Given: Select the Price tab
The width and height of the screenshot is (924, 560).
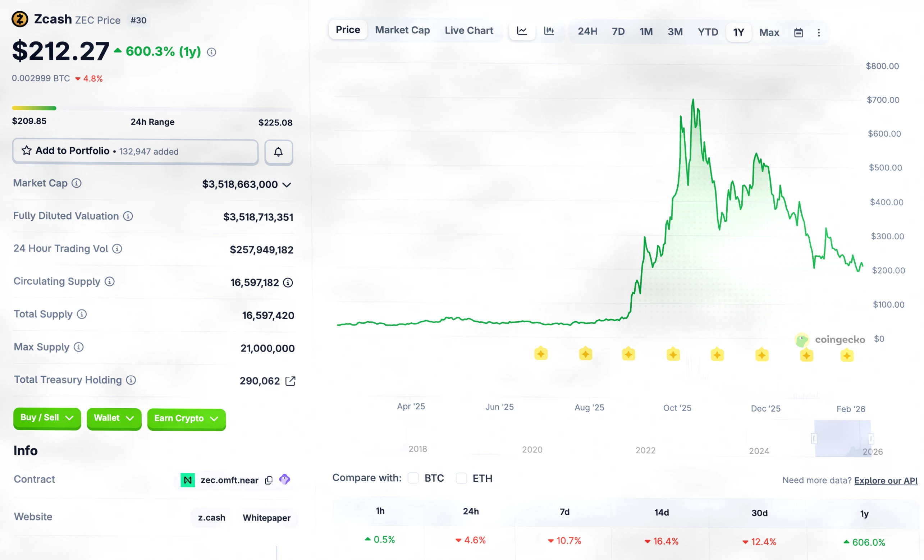Looking at the screenshot, I should tap(348, 29).
